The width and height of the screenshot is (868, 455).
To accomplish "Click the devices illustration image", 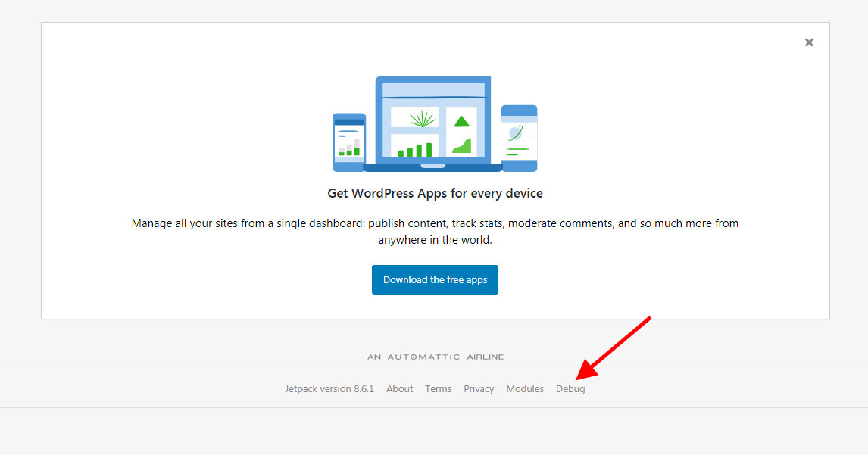I will click(435, 124).
